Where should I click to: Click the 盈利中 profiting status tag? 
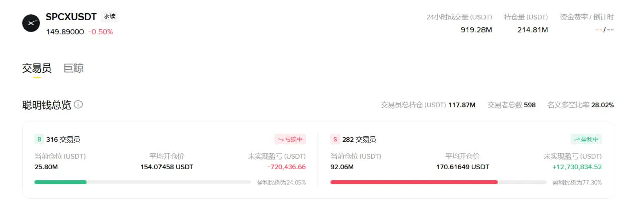(586, 139)
